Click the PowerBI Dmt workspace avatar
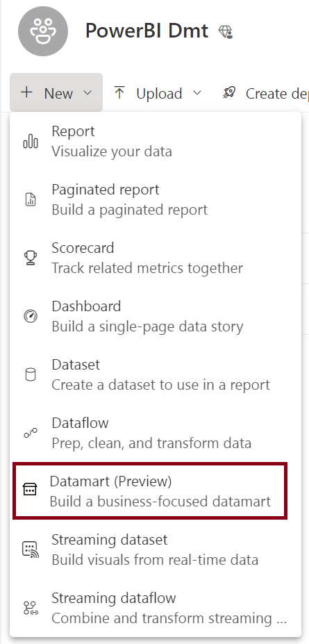Viewport: 309px width, 644px height. tap(42, 32)
